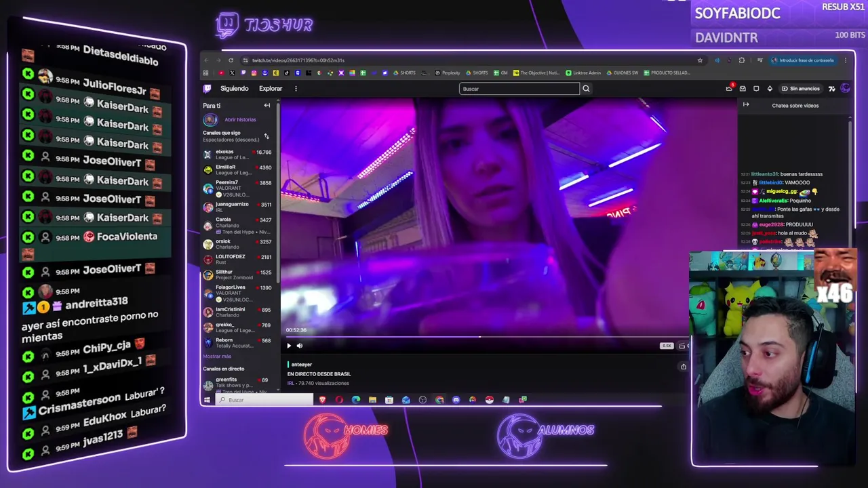Open the TikTok bookmark icon

click(287, 73)
